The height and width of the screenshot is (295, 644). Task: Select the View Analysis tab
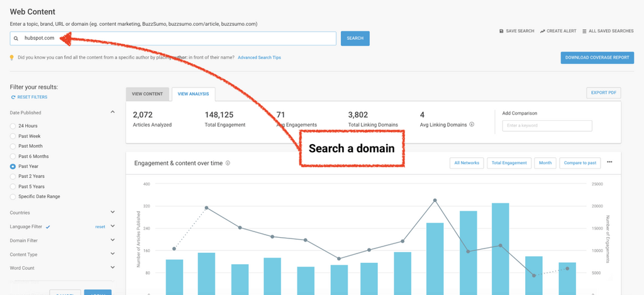coord(193,94)
